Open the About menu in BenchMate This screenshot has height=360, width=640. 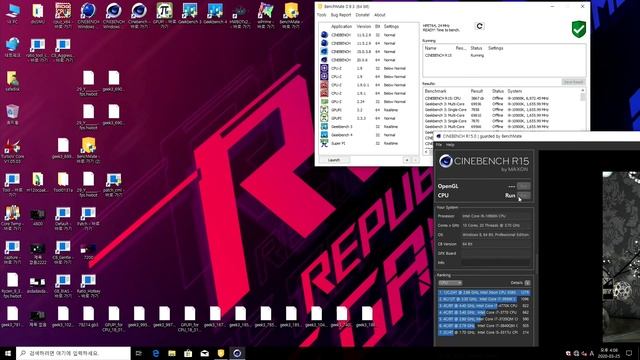click(x=380, y=15)
